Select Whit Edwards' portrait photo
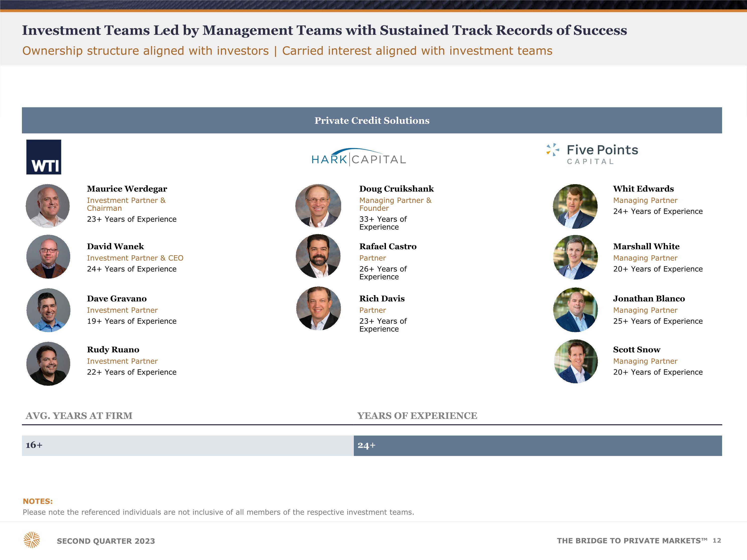Screen dimensions: 747x560 [x=575, y=206]
